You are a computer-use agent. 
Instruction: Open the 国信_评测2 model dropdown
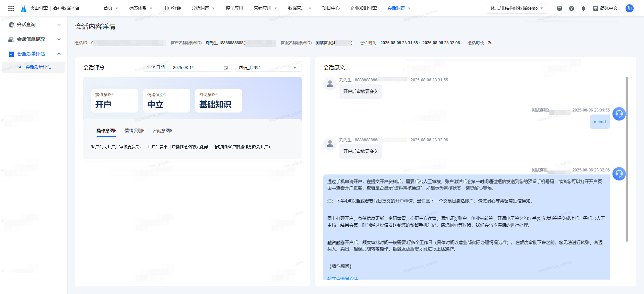tap(268, 68)
